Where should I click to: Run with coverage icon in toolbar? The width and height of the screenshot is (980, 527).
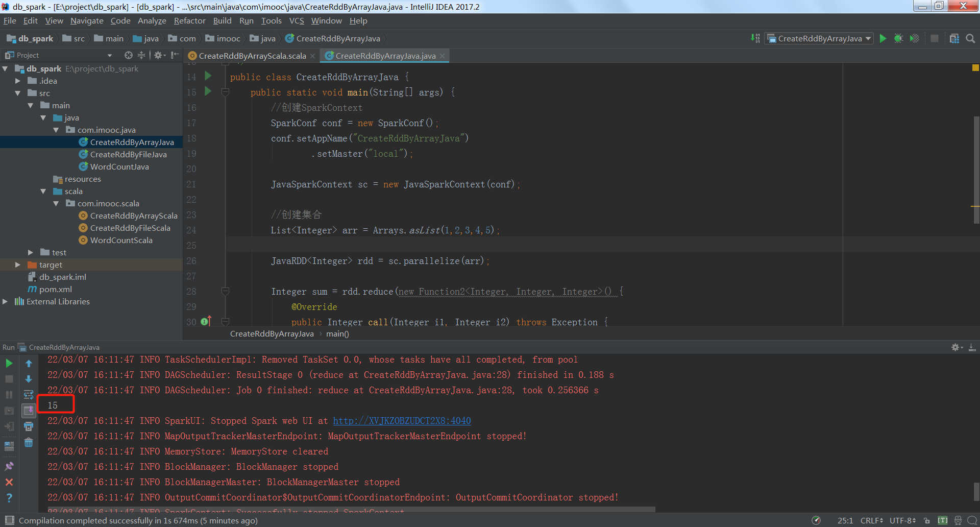(915, 38)
